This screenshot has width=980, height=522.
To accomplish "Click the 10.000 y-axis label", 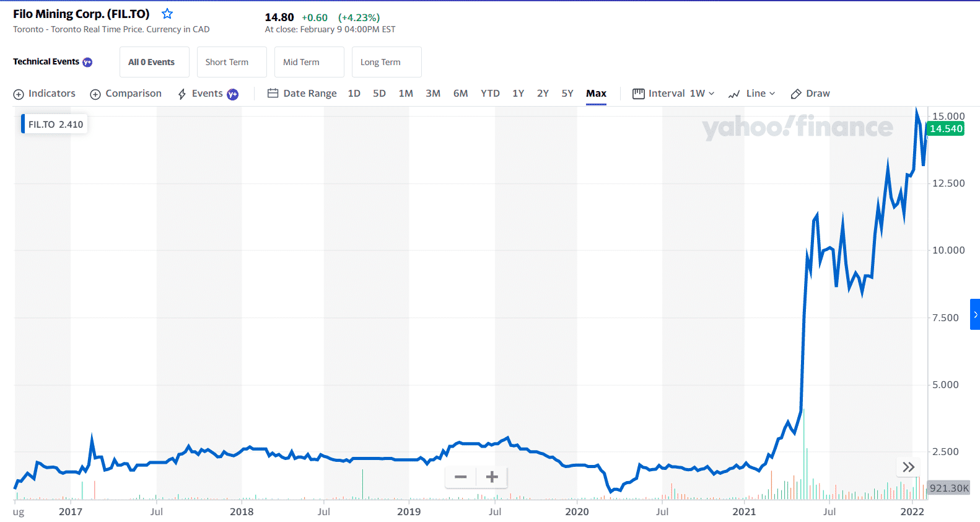I will (948, 250).
